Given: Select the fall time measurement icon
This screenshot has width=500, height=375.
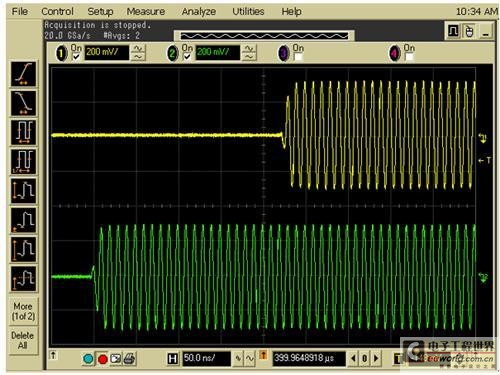Looking at the screenshot, I should [23, 103].
